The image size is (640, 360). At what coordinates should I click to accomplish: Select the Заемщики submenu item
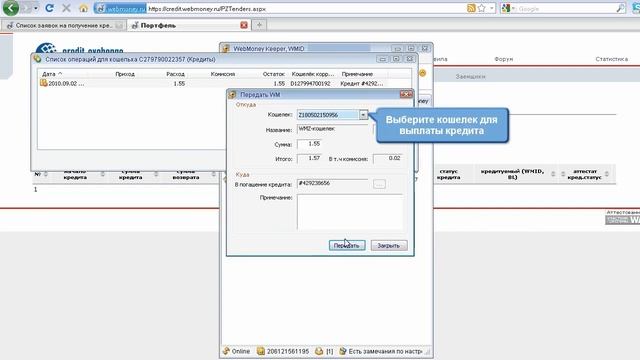470,76
